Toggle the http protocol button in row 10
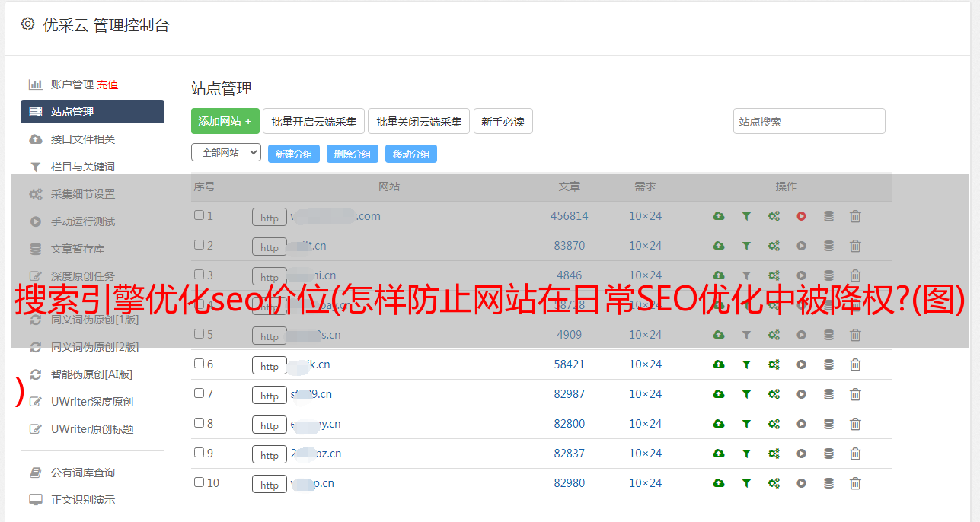980x522 pixels. pos(270,485)
